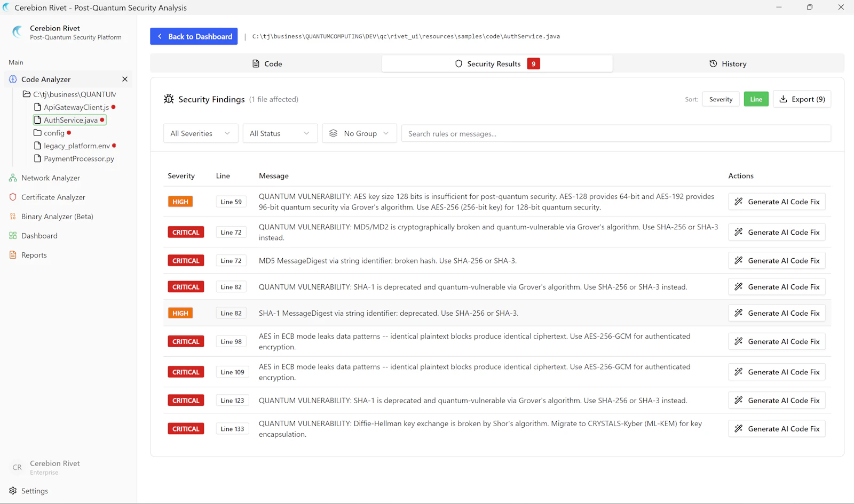The image size is (854, 504).
Task: Click the folder icon for C:\tj\business path
Action: click(26, 94)
